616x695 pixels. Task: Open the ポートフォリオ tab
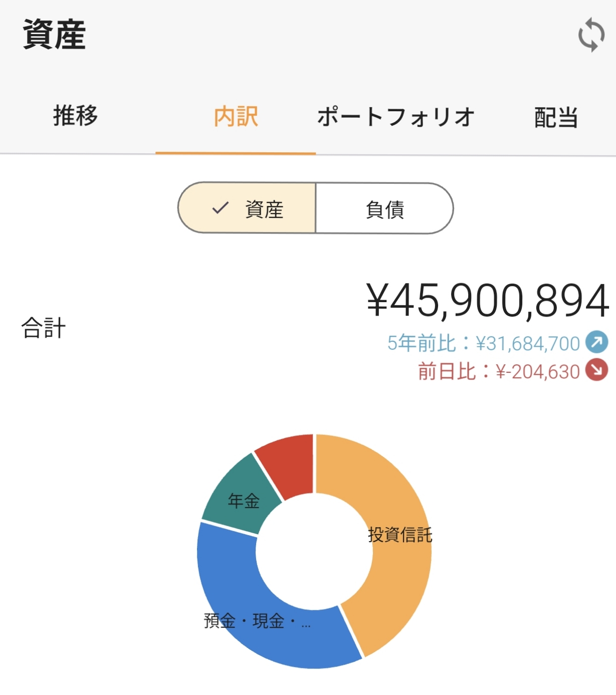coord(396,117)
